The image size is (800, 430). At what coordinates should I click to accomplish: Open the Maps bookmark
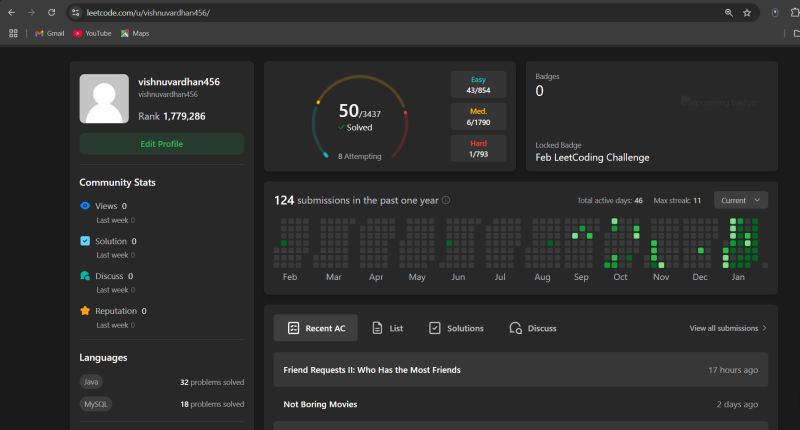(x=135, y=33)
